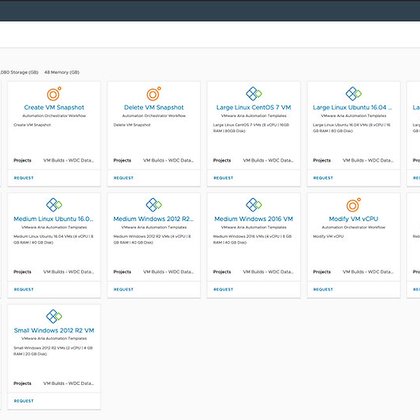Request the Create VM Snapshot item
The width and height of the screenshot is (420, 420).
(x=24, y=178)
